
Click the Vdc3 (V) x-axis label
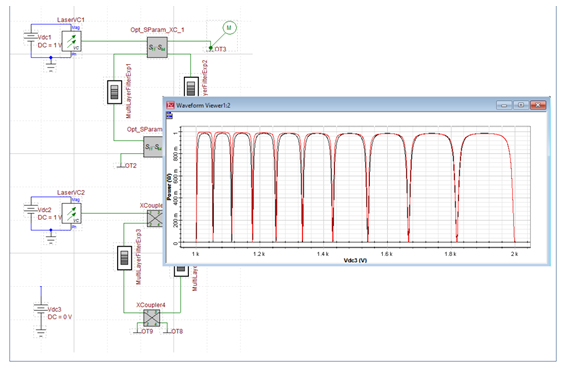(355, 260)
